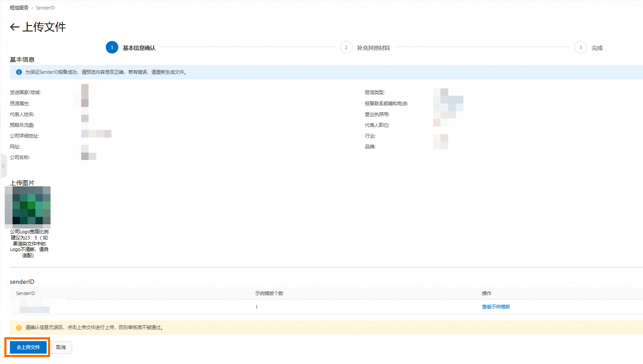The height and width of the screenshot is (364, 643).
Task: Click the 操作 column header
Action: click(x=487, y=293)
